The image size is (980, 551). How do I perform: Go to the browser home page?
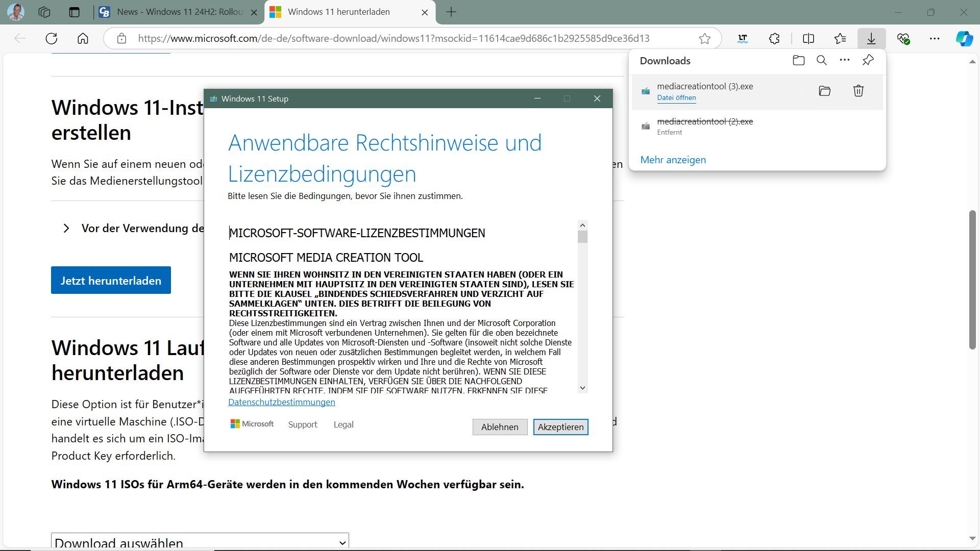click(x=83, y=38)
